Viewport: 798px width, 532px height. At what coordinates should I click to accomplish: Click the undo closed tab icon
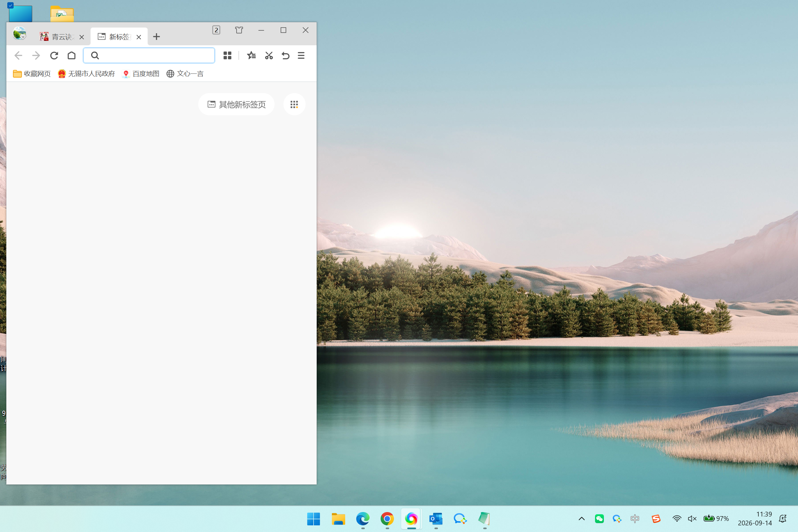[x=285, y=55]
